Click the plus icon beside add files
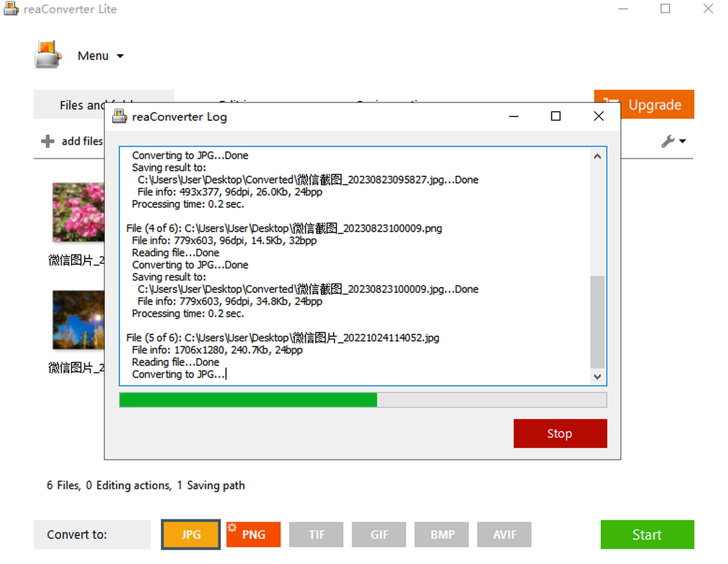The height and width of the screenshot is (564, 728). (x=47, y=141)
